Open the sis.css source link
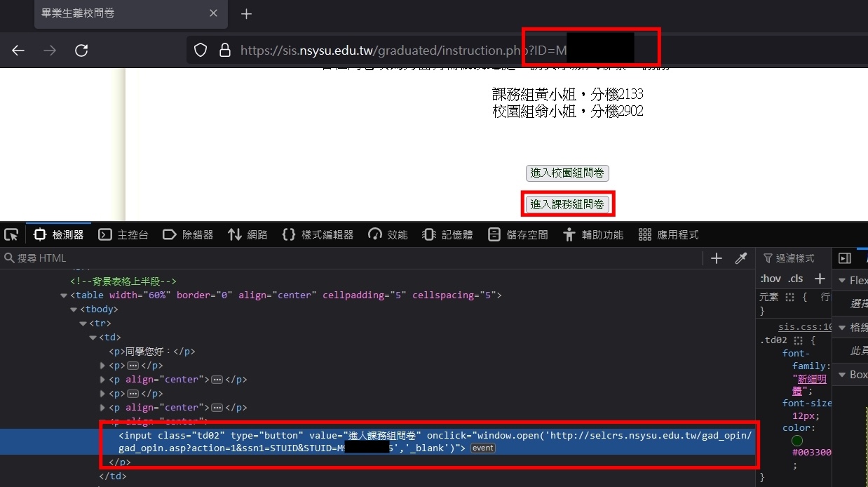 805,327
